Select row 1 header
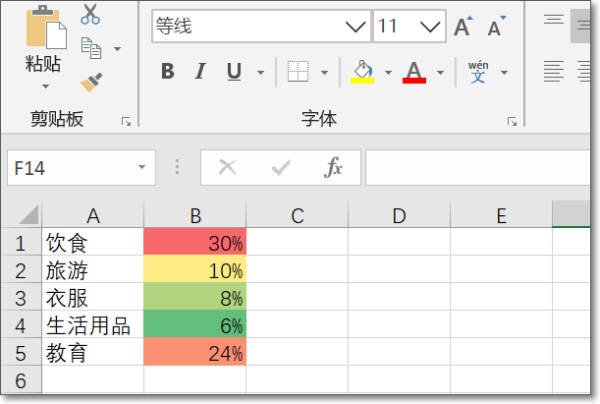Image resolution: width=600 pixels, height=404 pixels. [x=21, y=243]
